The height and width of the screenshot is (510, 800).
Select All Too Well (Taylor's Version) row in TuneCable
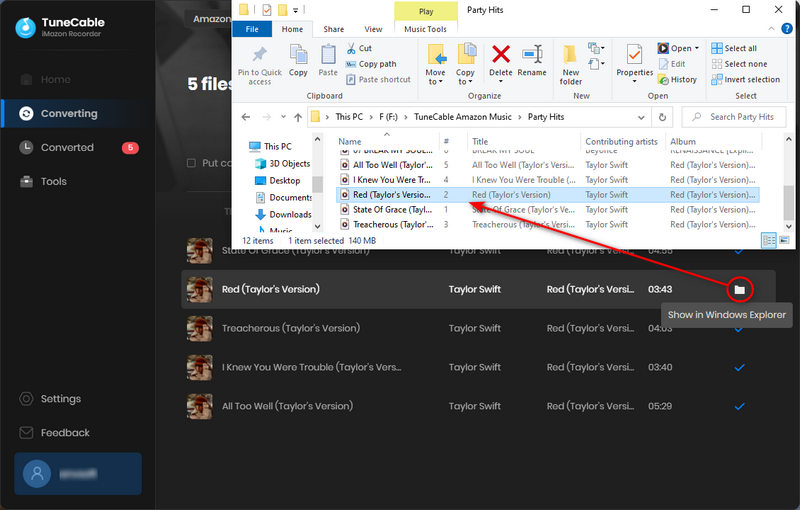[x=478, y=406]
